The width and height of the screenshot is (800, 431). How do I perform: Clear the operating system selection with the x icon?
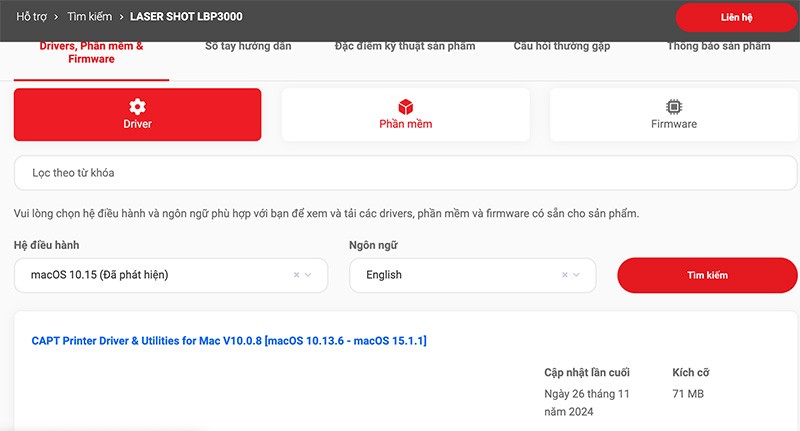[296, 275]
